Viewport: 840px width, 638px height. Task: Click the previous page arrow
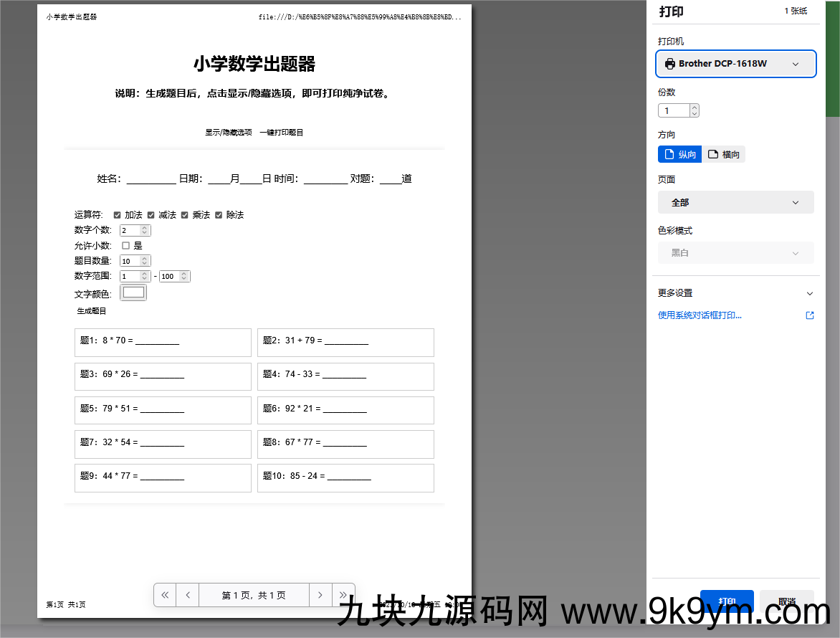[x=188, y=595]
